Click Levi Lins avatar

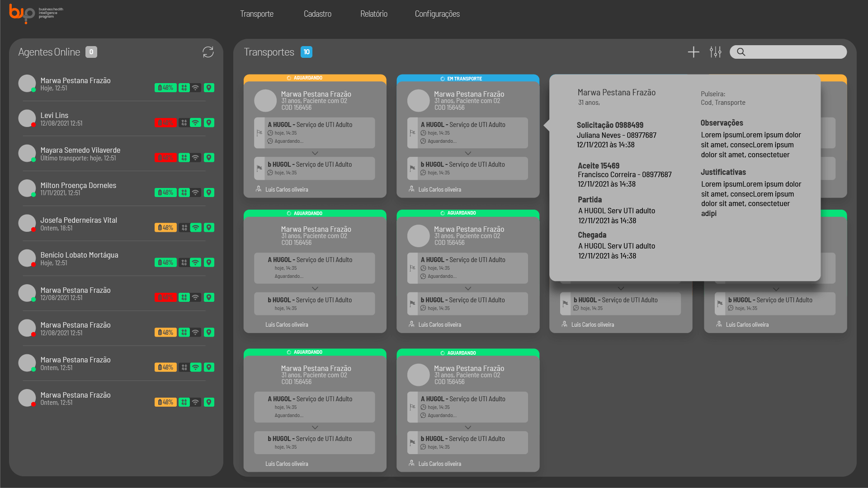(x=27, y=118)
